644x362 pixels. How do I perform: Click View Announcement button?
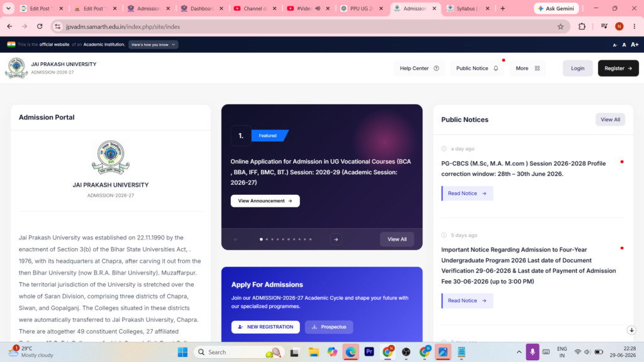click(x=265, y=200)
